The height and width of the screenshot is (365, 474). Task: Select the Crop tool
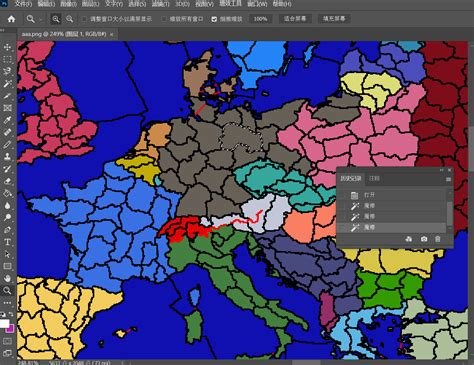point(7,96)
